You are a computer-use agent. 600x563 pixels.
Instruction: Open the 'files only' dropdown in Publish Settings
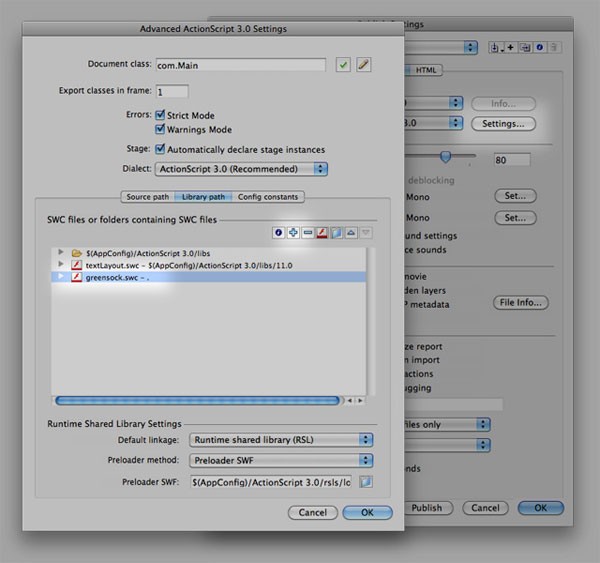click(x=447, y=424)
